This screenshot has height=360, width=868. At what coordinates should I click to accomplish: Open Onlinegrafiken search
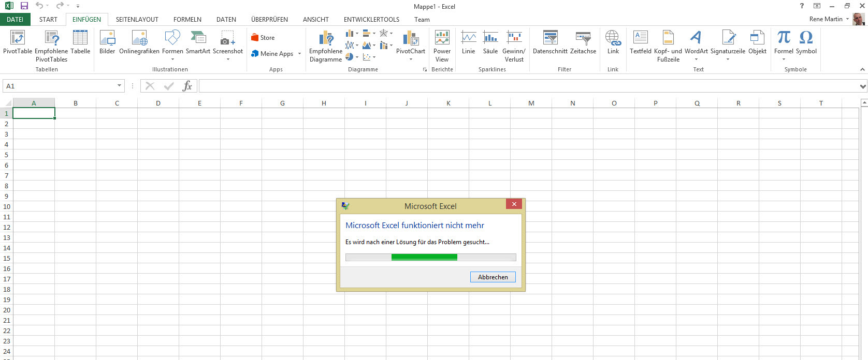139,42
